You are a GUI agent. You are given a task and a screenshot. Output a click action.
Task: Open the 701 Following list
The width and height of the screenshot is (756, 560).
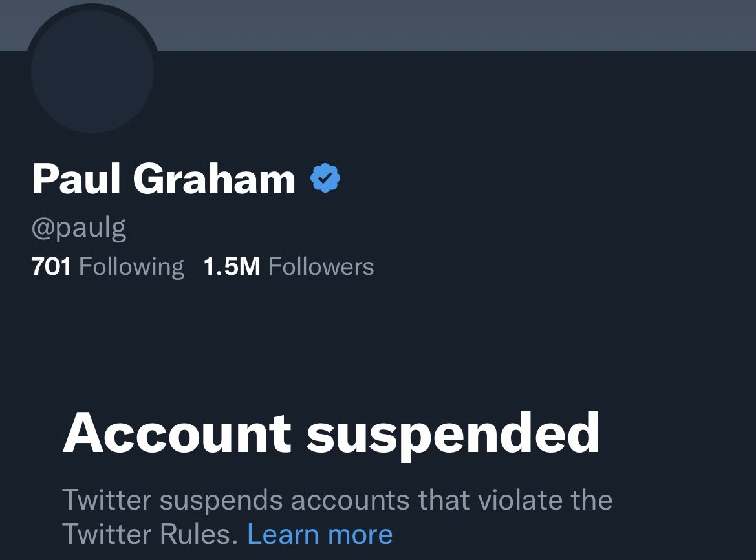(107, 266)
